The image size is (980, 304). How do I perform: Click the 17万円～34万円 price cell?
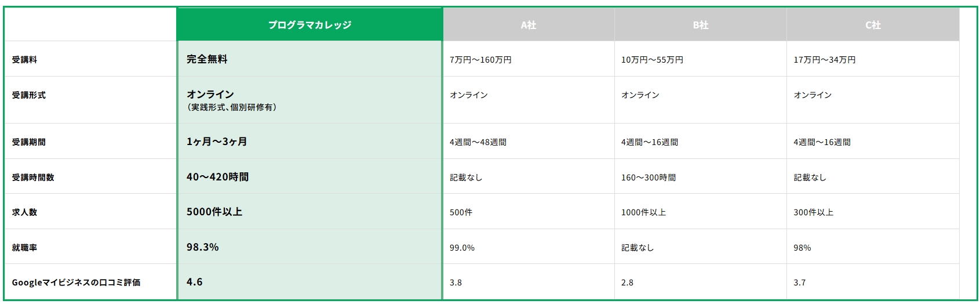824,60
